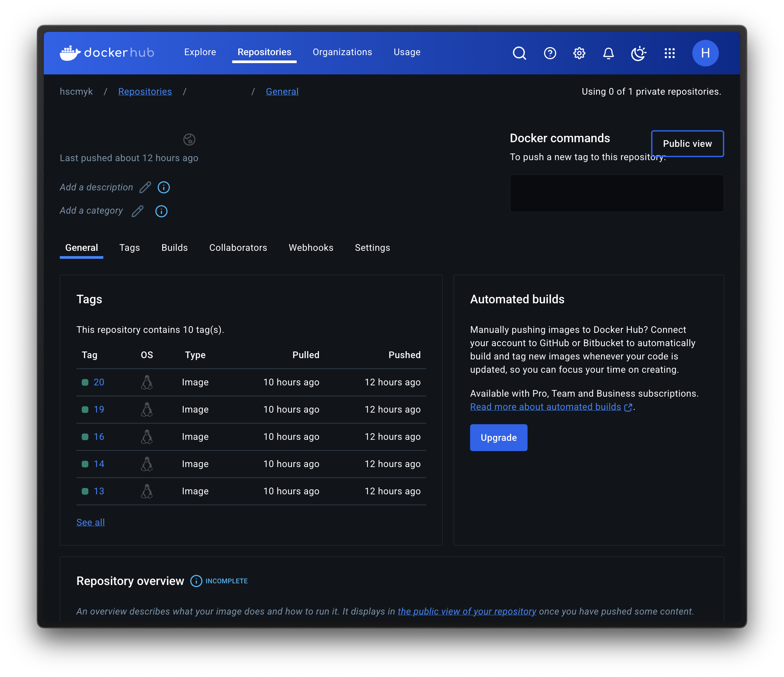784x677 pixels.
Task: Open tag 19 link
Action: click(99, 410)
